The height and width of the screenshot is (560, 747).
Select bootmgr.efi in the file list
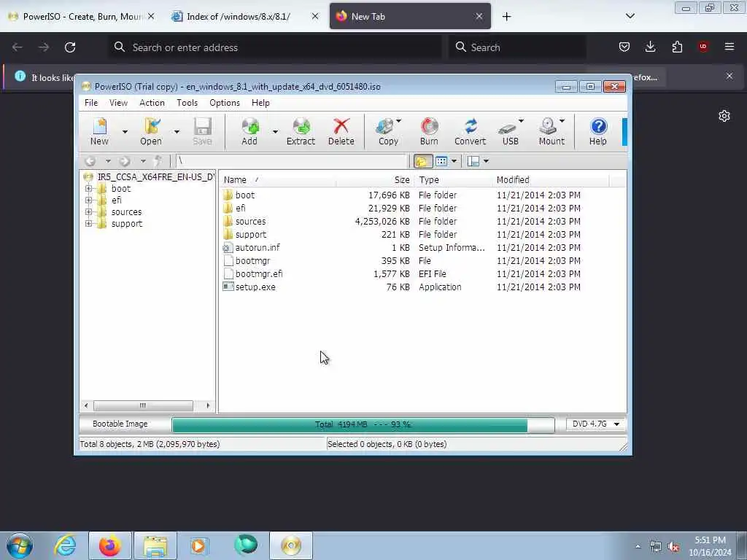pos(259,274)
